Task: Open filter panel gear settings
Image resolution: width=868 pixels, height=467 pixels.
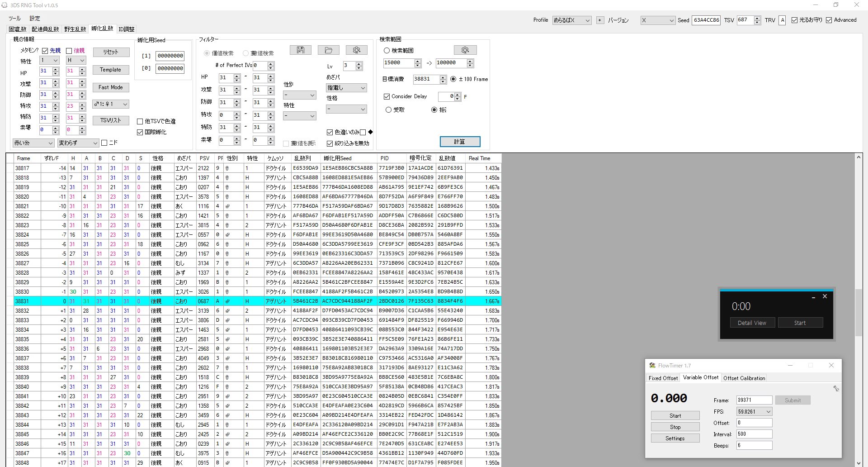Action: [x=356, y=50]
